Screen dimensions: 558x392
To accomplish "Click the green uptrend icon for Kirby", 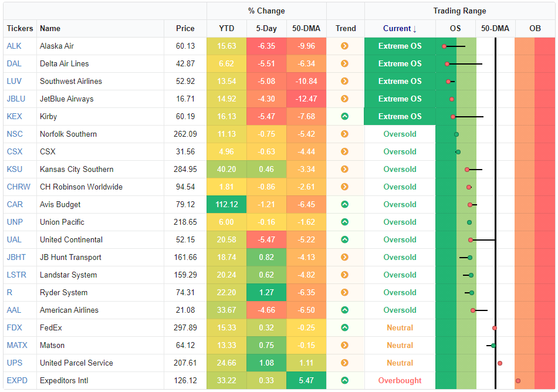I will click(344, 116).
